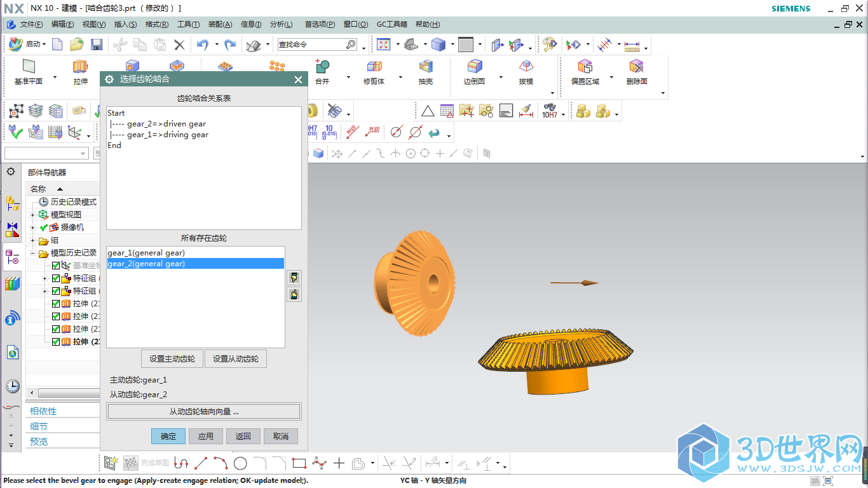Screen dimensions: 868x488
Task: Open the 基准平面 dropdown arrow
Action: (55, 78)
